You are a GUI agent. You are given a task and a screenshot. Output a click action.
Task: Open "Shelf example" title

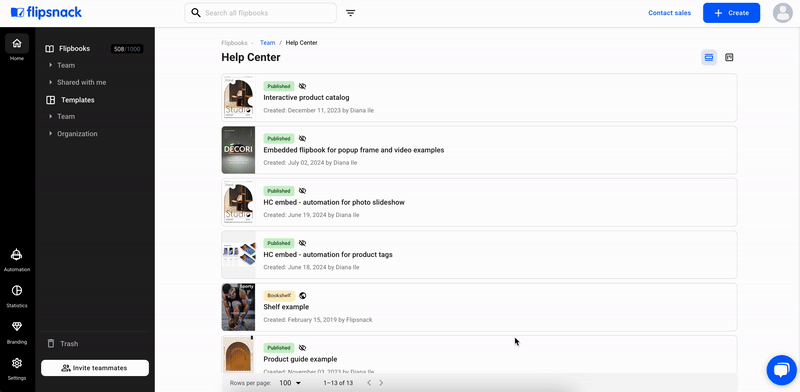[286, 307]
